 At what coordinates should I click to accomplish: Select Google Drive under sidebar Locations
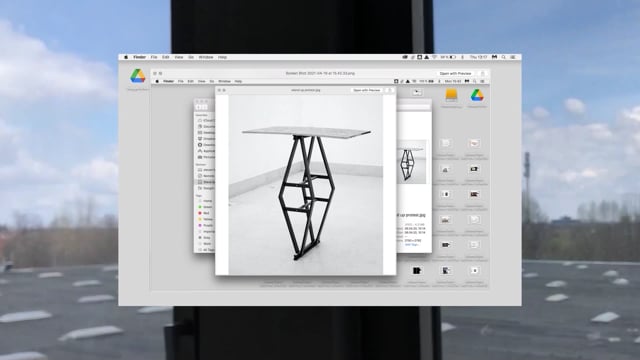click(207, 188)
